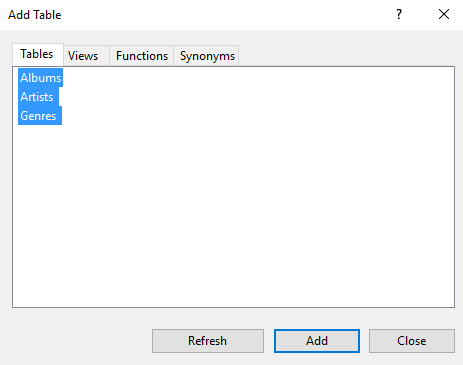This screenshot has width=463, height=365.
Task: Click the Refresh button
Action: point(208,341)
